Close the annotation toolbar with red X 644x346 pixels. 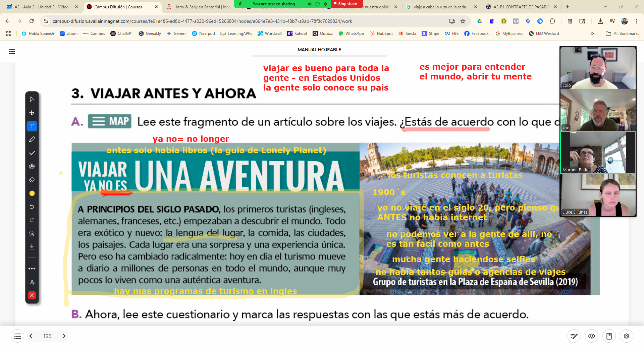coord(32,295)
